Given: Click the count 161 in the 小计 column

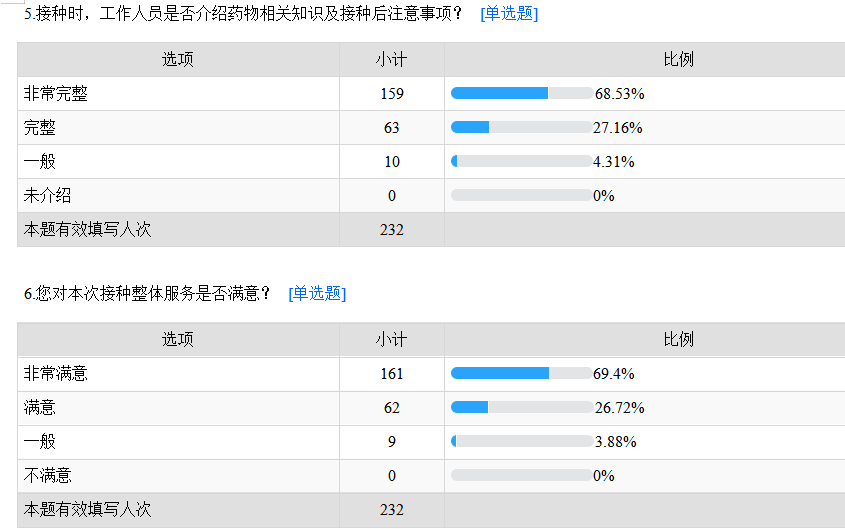Looking at the screenshot, I should [x=391, y=373].
